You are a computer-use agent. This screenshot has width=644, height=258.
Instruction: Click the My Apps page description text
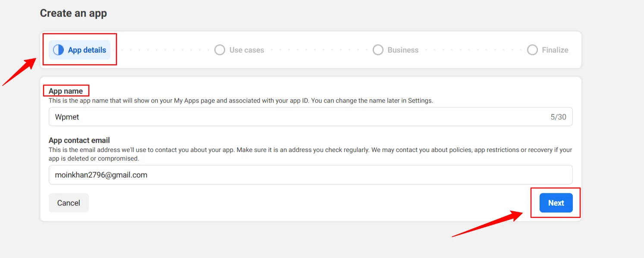(241, 100)
